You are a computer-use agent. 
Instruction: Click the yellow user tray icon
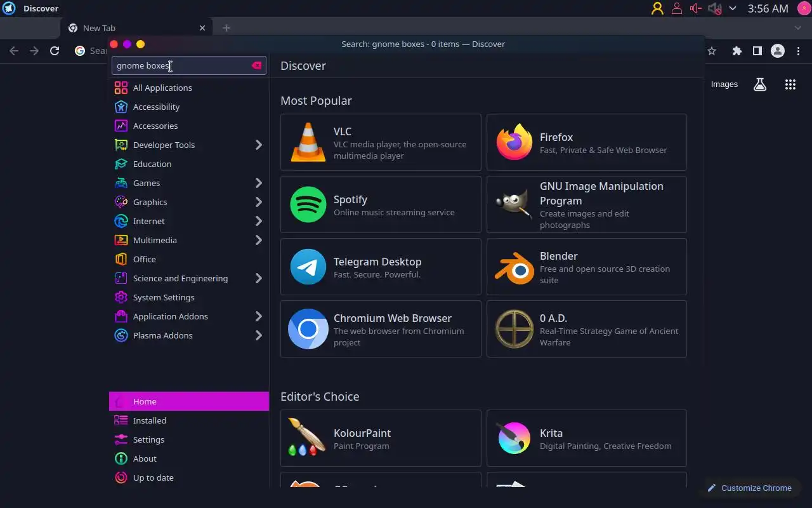[x=657, y=8]
